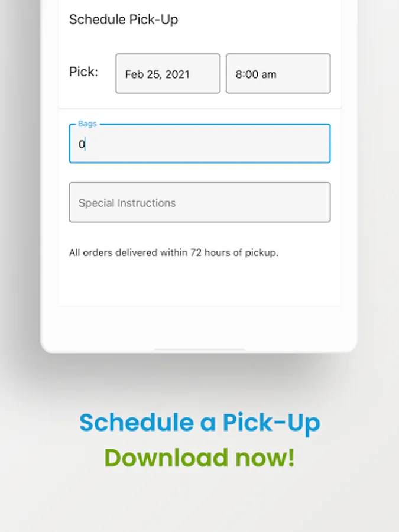Click the Pick: label
Image resolution: width=399 pixels, height=532 pixels.
point(83,72)
